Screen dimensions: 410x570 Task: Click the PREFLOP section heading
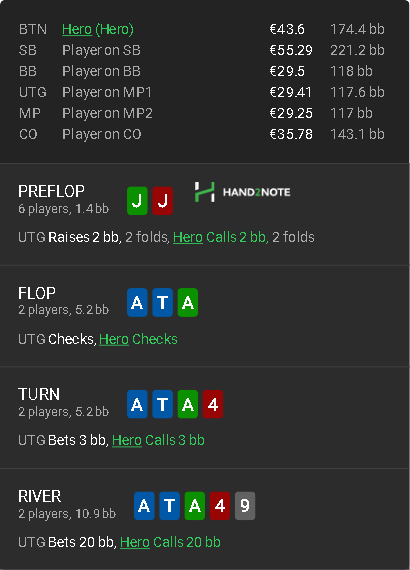click(x=51, y=191)
